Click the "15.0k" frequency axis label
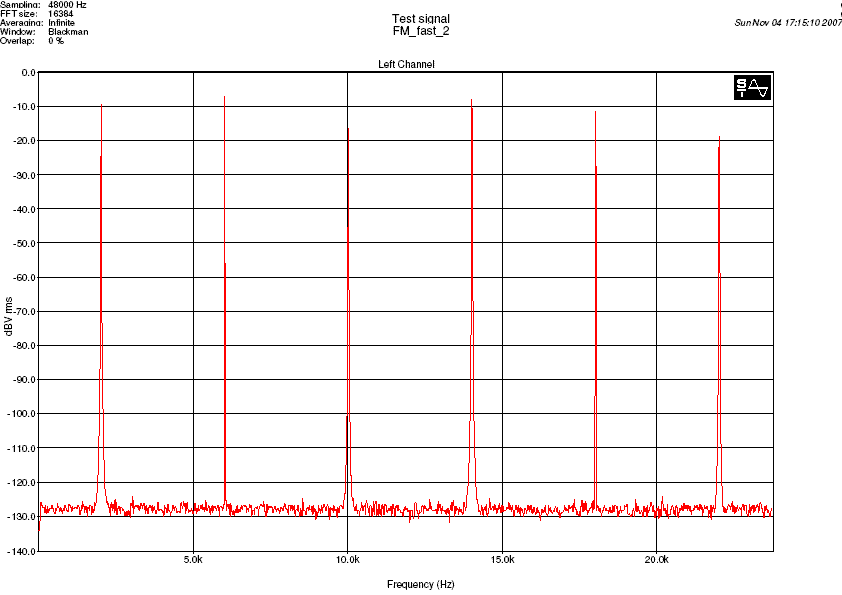 (502, 560)
